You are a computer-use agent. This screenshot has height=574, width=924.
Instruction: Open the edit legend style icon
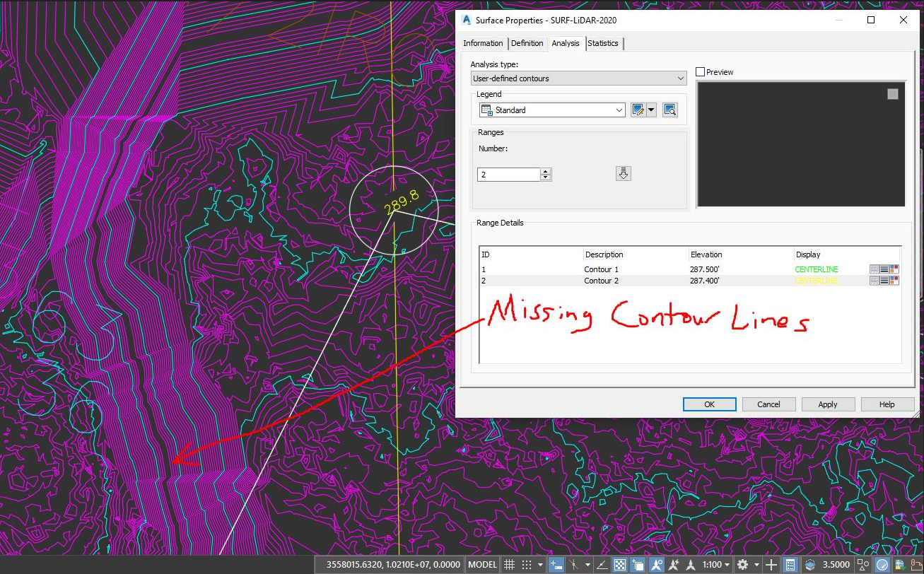pos(637,110)
